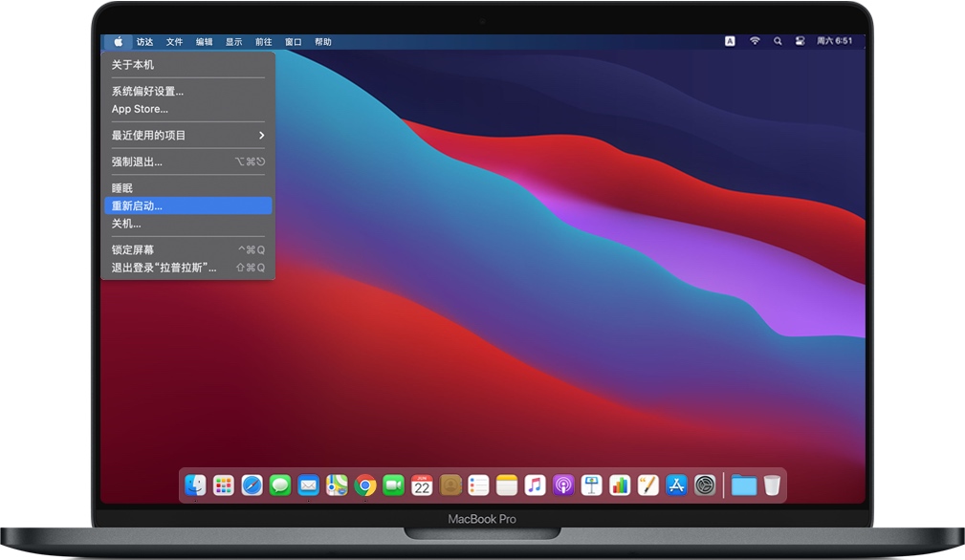Open Mail from the Dock
Image resolution: width=965 pixels, height=560 pixels.
coord(308,485)
